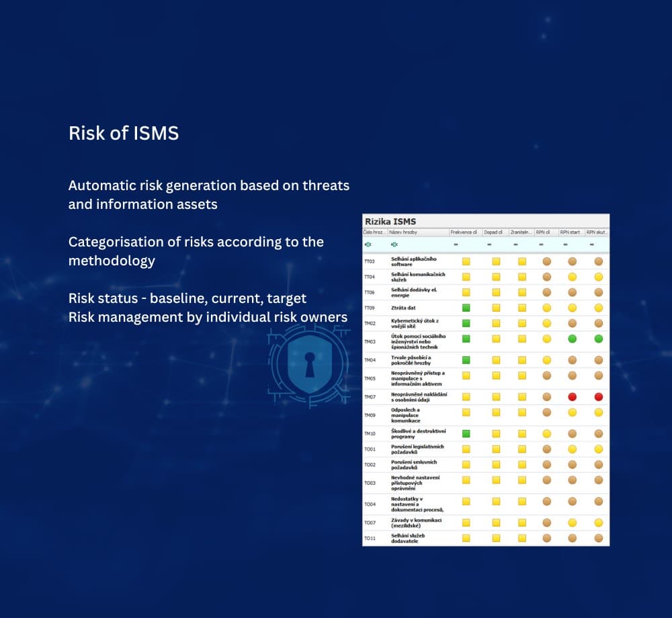Screen dimensions: 672x618
Task: Sort by the Název hrozby column header
Action: point(418,232)
